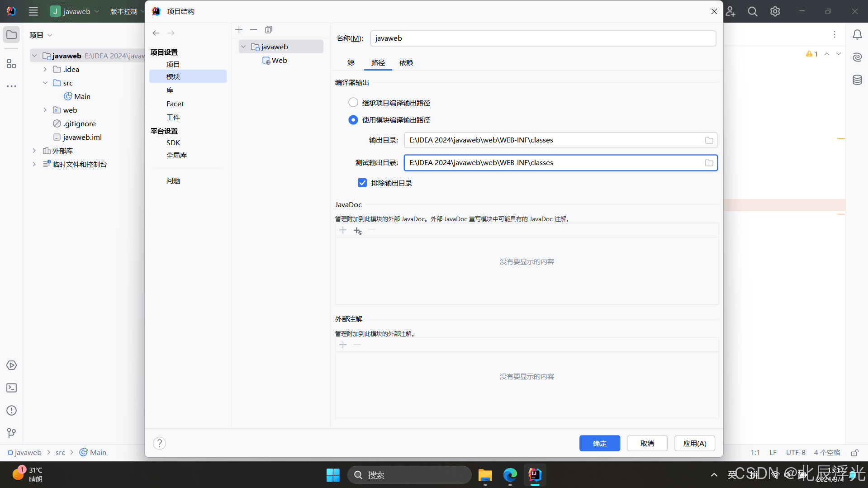868x488 pixels.
Task: Click the 名称 input field
Action: pos(543,38)
